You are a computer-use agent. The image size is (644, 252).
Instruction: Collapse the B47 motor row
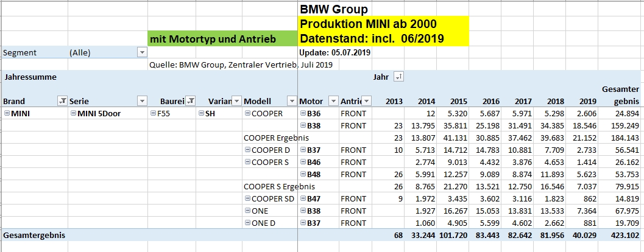303,198
